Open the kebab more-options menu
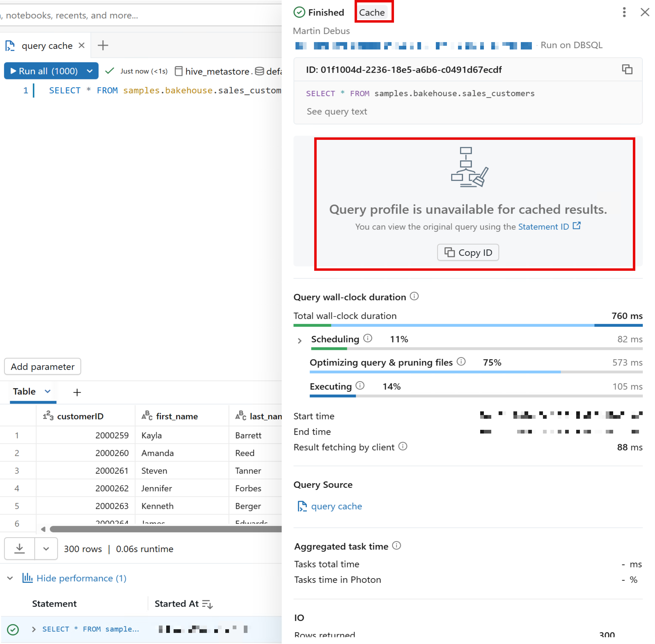The image size is (655, 644). click(624, 13)
